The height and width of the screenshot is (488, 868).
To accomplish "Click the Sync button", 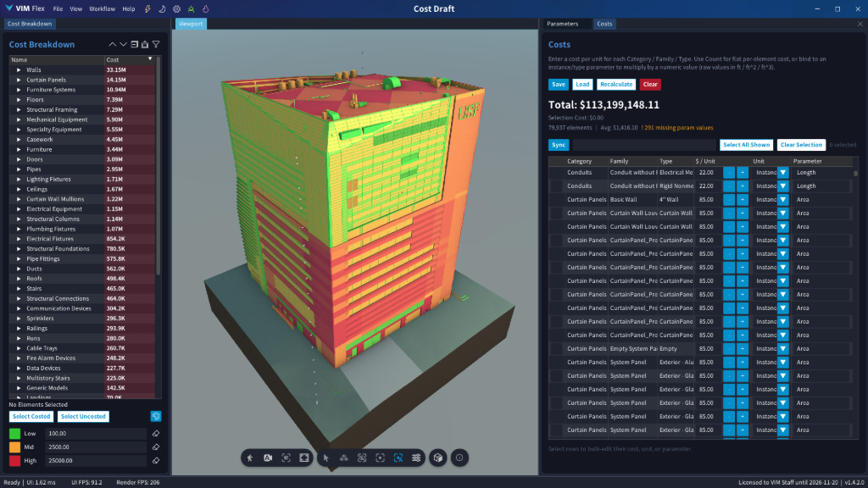I will click(x=559, y=145).
